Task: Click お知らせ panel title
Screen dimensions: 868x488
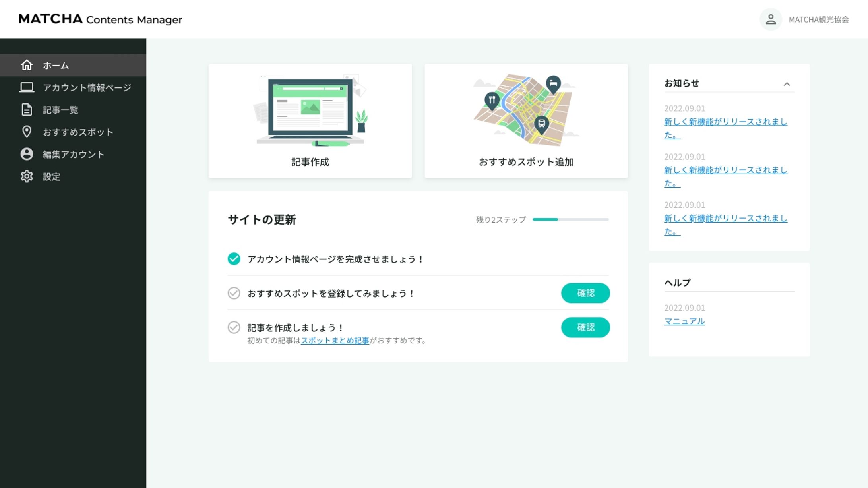Action: click(x=682, y=83)
